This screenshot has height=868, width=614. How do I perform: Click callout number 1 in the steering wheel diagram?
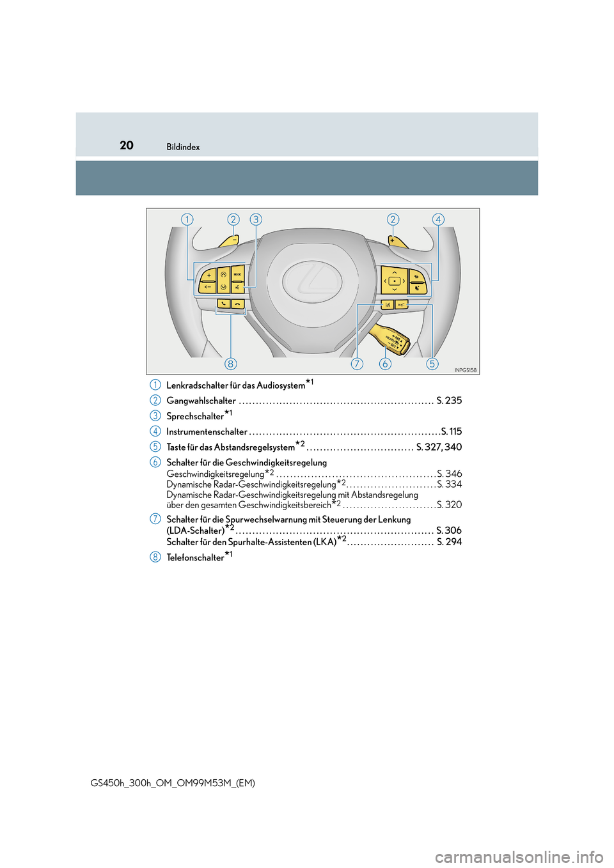[187, 219]
